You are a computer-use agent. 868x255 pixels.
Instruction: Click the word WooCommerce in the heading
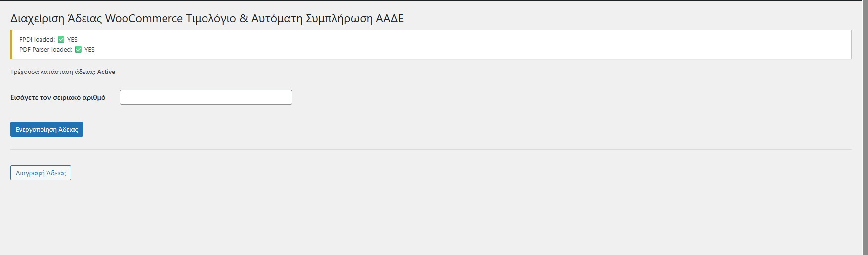point(144,19)
